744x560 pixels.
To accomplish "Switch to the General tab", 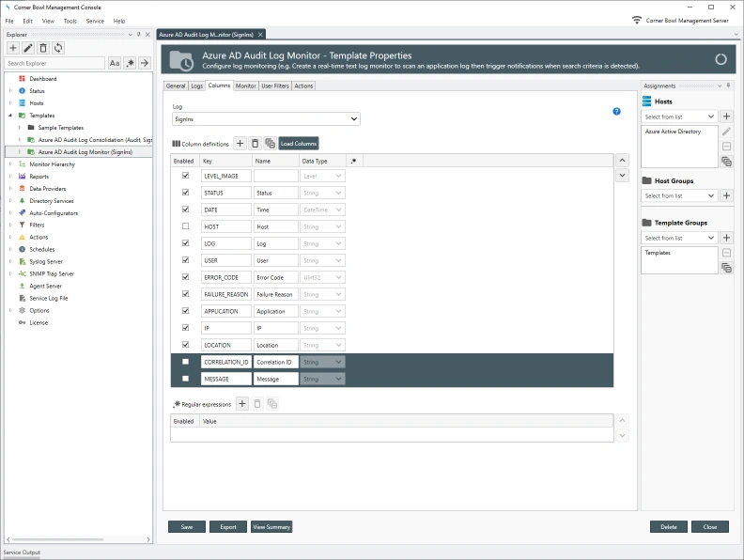I will coord(176,86).
